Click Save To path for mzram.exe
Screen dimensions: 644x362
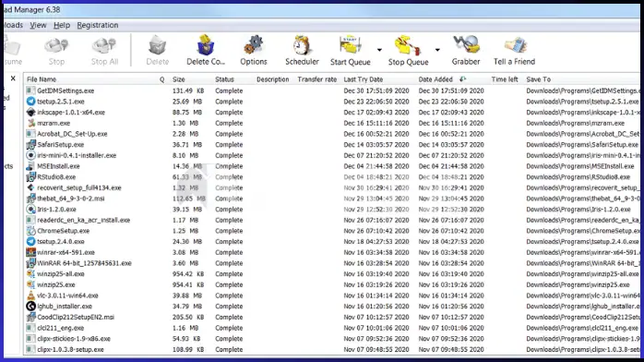[x=575, y=123]
